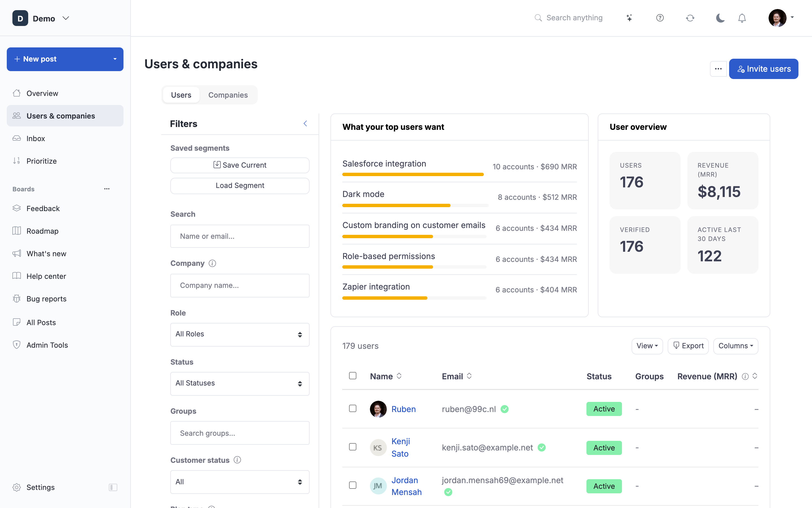The image size is (812, 508).
Task: Expand the New post dropdown arrow
Action: tap(115, 59)
